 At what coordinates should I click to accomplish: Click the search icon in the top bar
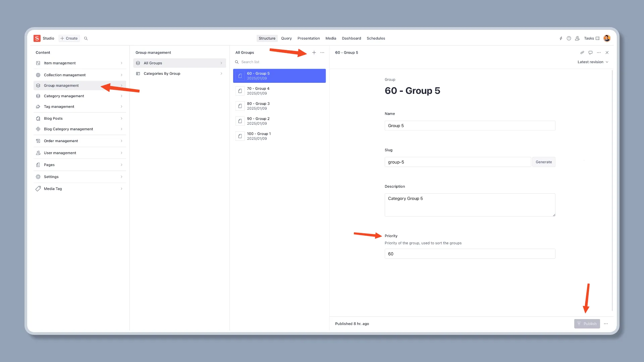point(86,38)
